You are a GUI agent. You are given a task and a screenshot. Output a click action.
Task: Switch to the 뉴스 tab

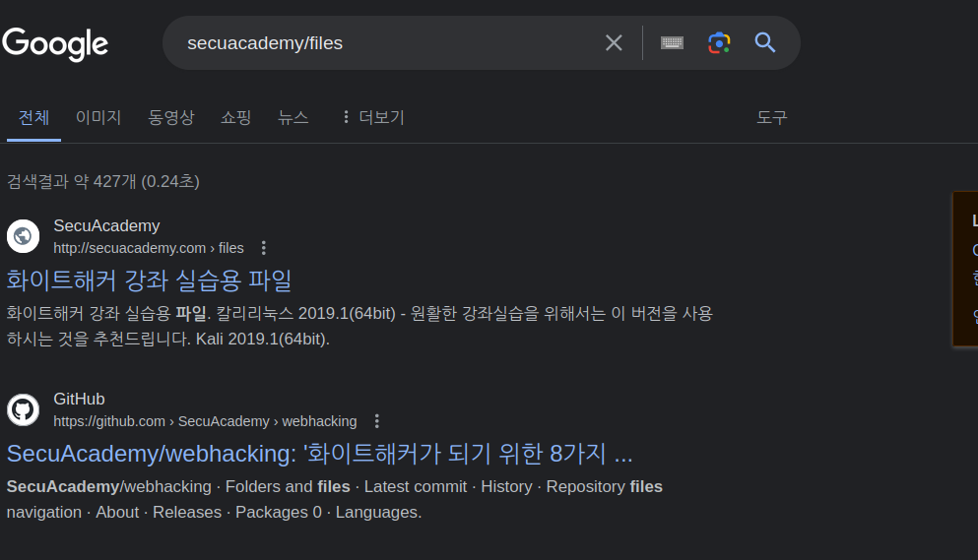(293, 117)
